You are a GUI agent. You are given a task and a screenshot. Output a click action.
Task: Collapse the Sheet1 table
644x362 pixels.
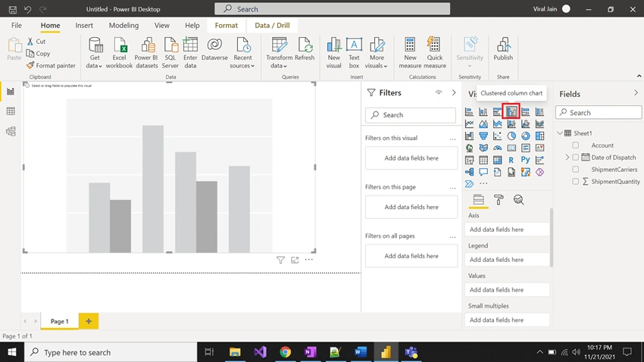[560, 133]
